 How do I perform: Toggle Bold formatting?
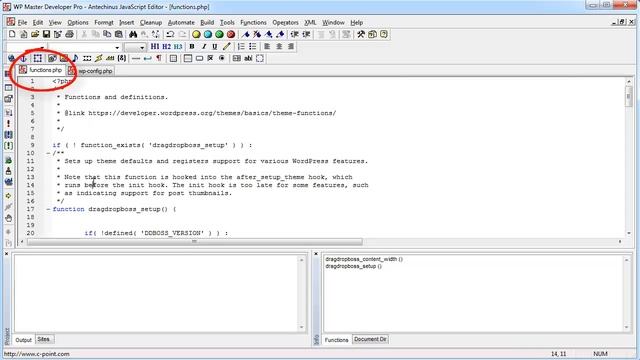192,47
